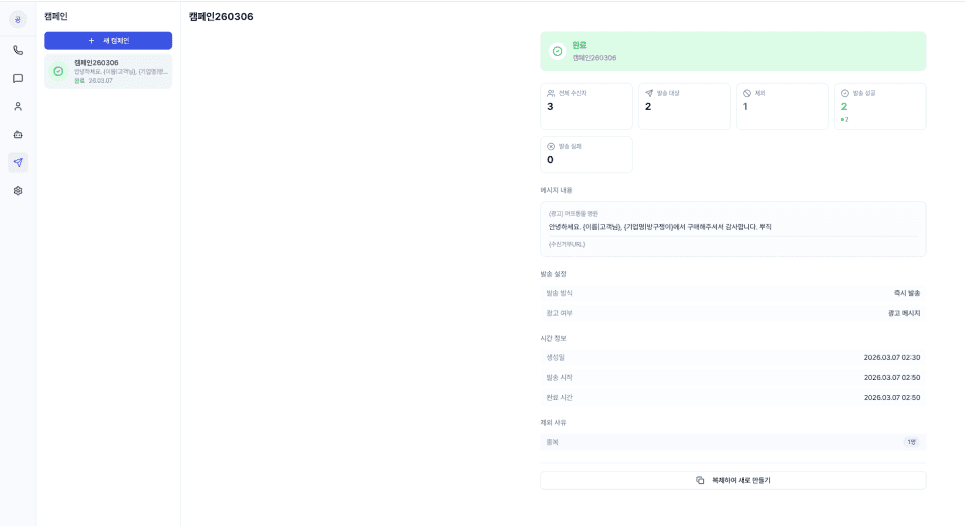The image size is (966, 526).
Task: Click the 1명 count badge
Action: click(911, 442)
